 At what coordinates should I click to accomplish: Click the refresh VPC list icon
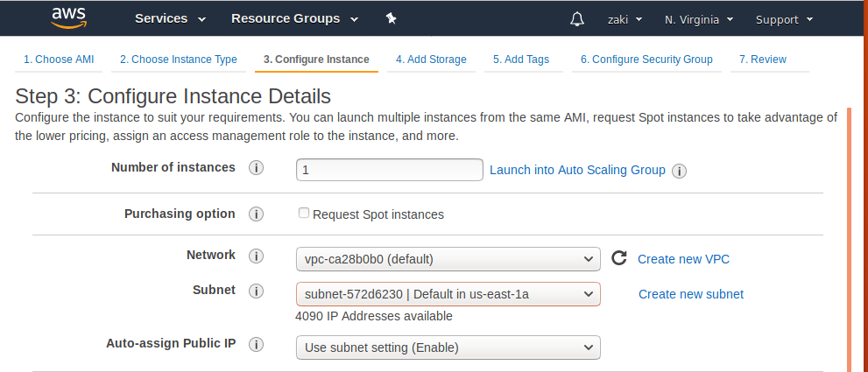pos(619,258)
